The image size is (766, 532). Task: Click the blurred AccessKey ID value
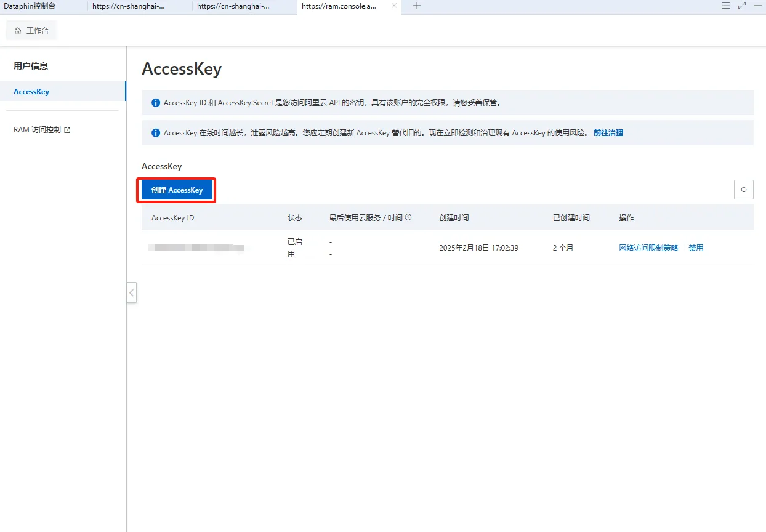pos(196,248)
